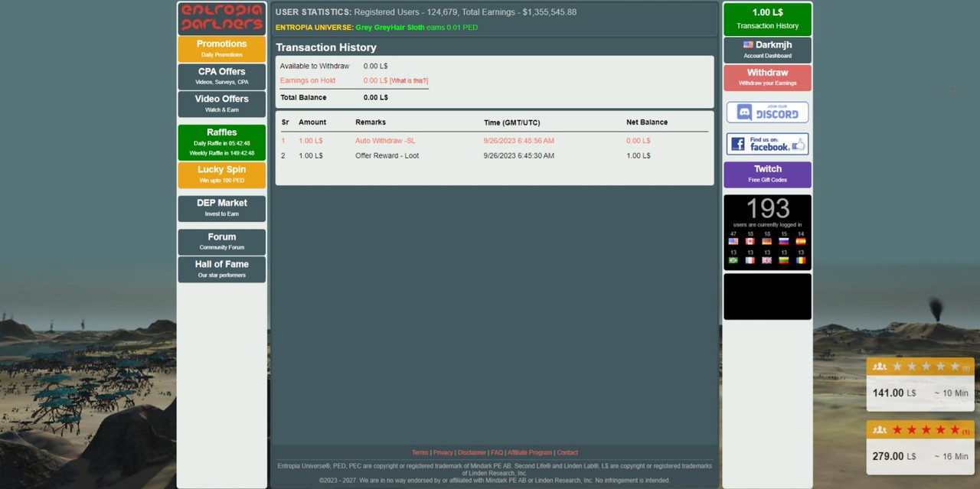This screenshot has width=980, height=489.
Task: Open the Affiliate Program footer link
Action: pos(530,452)
